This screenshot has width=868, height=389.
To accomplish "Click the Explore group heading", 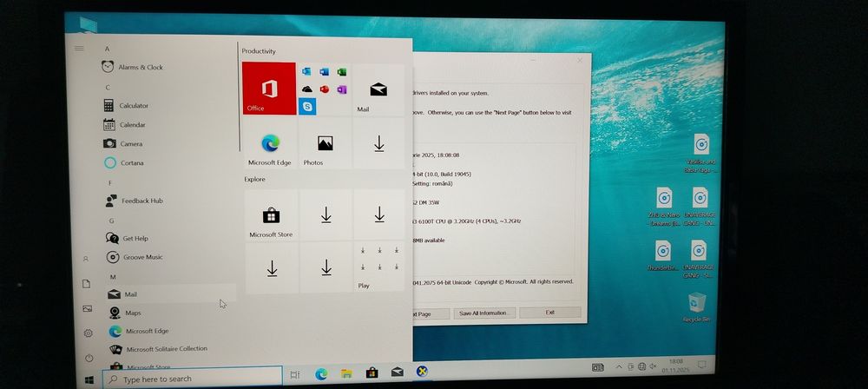I will coord(255,179).
